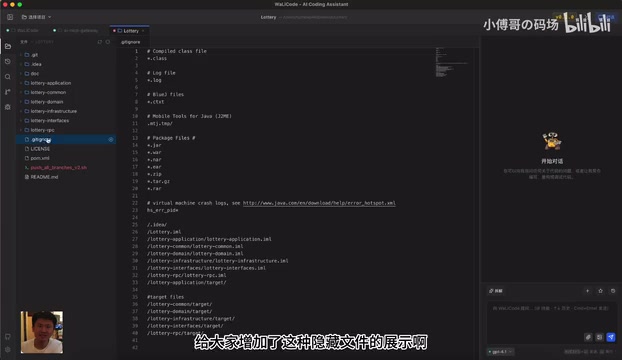
Task: Click the add-to-context icon on .gitignore row
Action: pos(111,140)
